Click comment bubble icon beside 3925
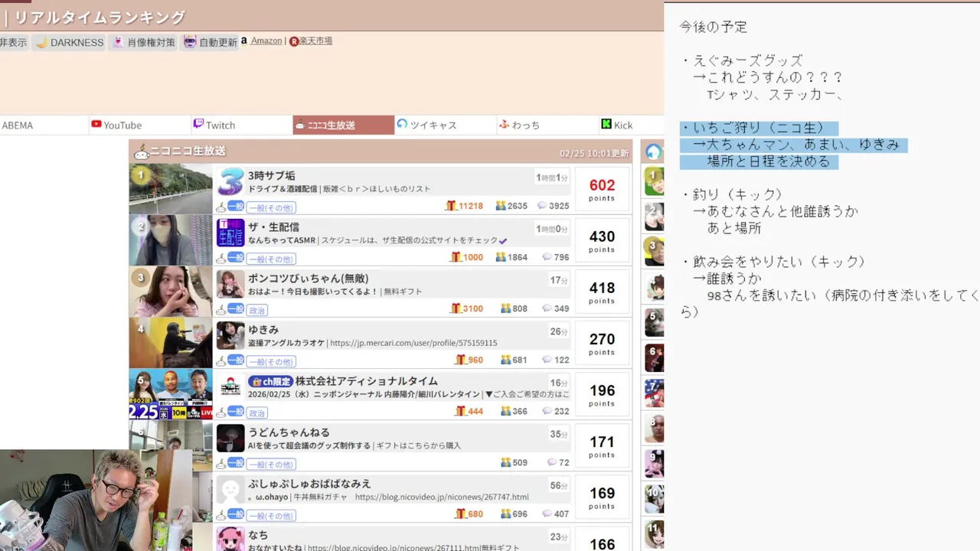The width and height of the screenshot is (980, 551). 543,206
